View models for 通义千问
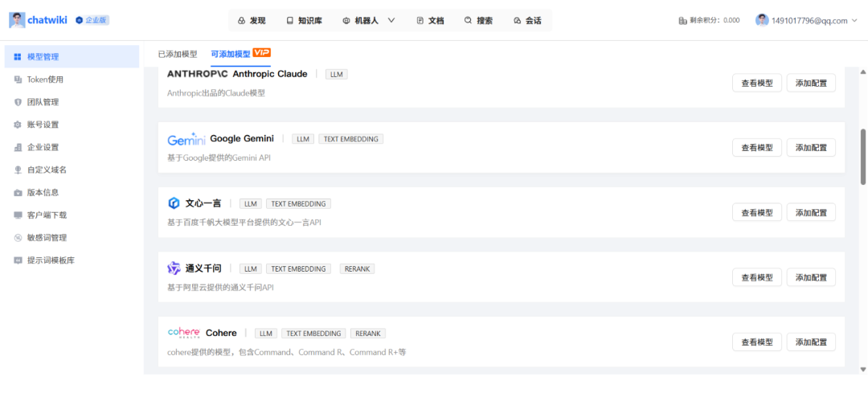 pos(757,276)
